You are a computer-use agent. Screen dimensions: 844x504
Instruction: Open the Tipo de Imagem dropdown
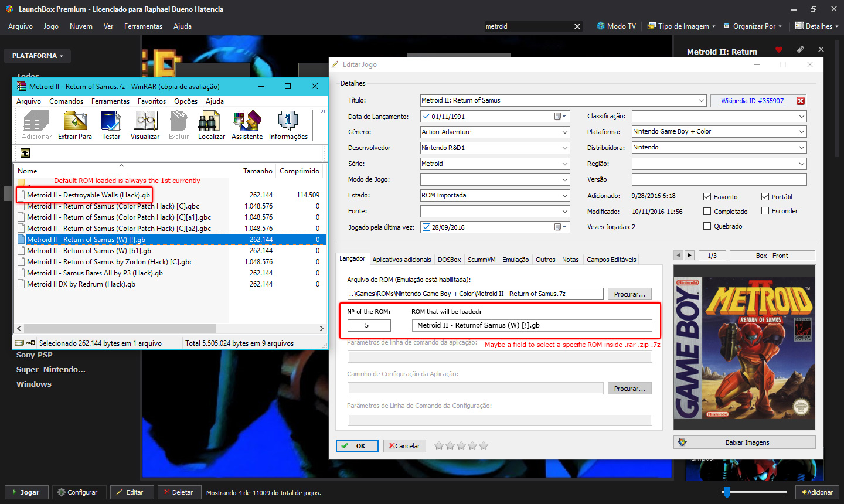[x=682, y=26]
